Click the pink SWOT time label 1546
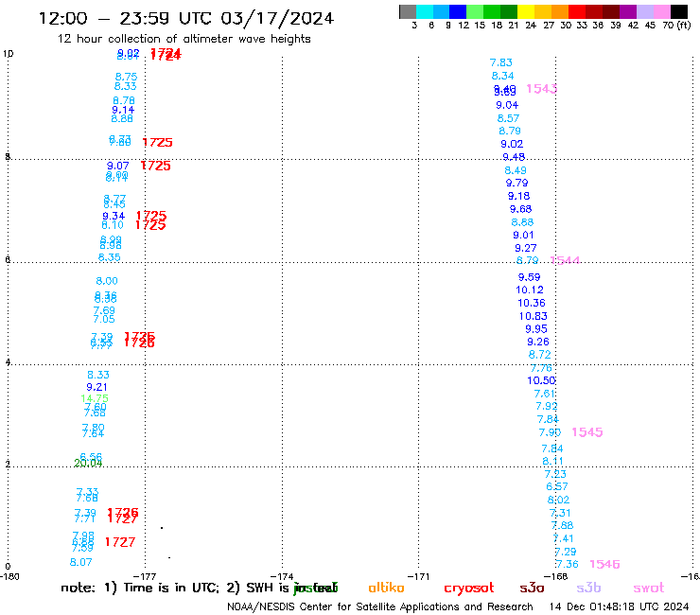 tap(604, 565)
